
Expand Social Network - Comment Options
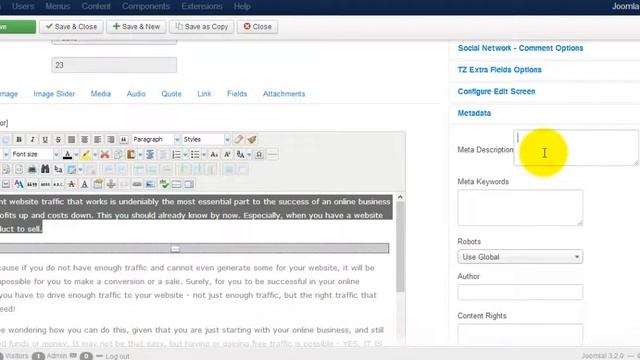click(x=520, y=48)
